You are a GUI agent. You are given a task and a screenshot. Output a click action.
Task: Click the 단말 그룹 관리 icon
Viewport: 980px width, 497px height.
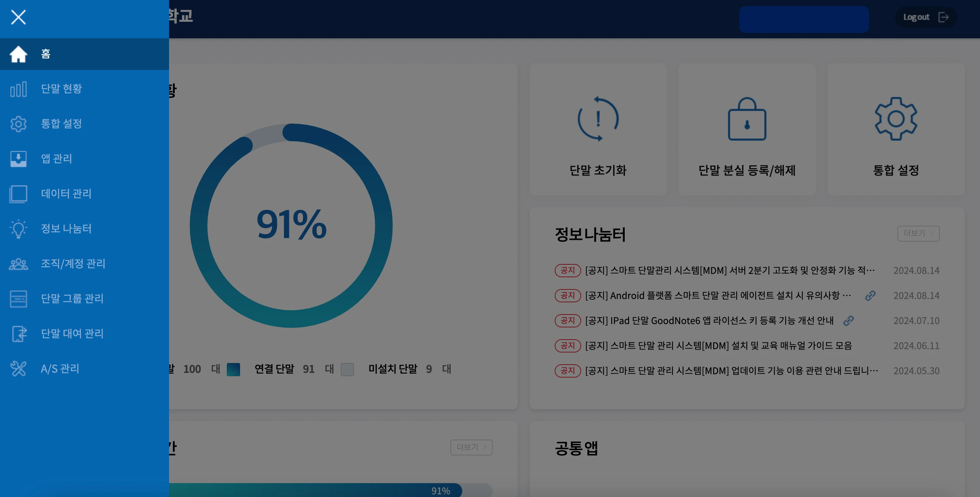(x=18, y=299)
